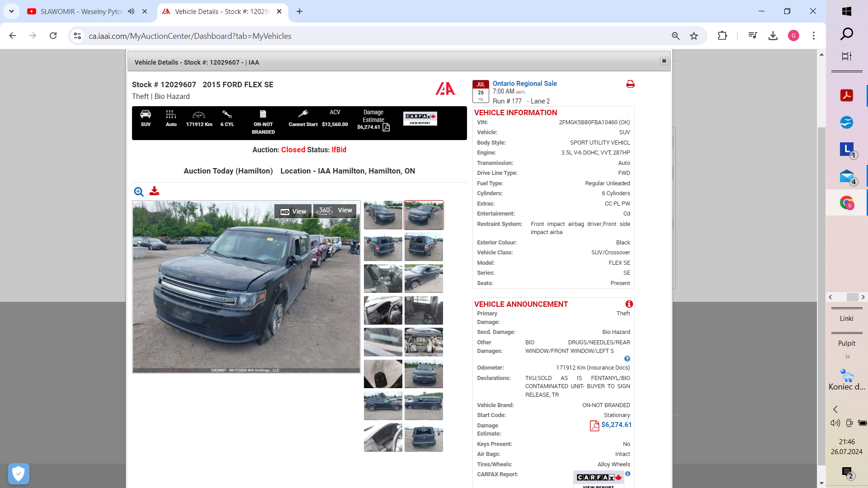Viewport: 868px width, 488px height.
Task: Expand the Pulpit toolbar chevron
Action: pos(848,357)
